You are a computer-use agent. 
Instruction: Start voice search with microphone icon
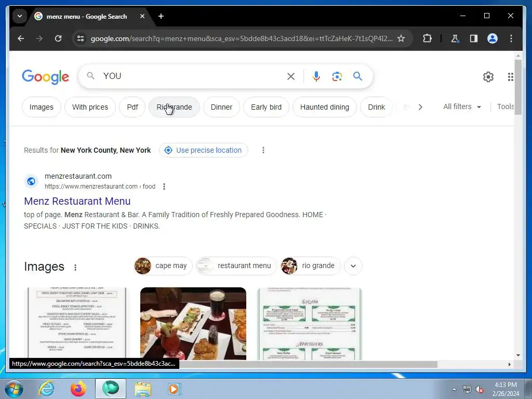316,76
